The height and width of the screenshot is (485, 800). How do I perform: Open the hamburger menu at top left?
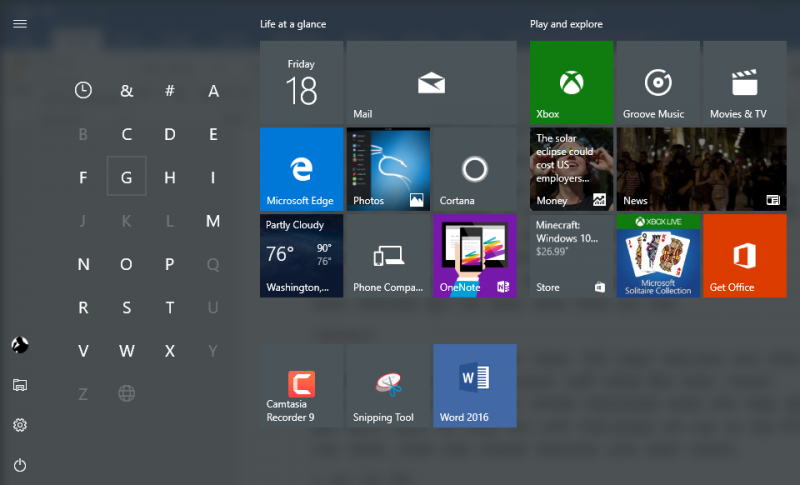(20, 24)
